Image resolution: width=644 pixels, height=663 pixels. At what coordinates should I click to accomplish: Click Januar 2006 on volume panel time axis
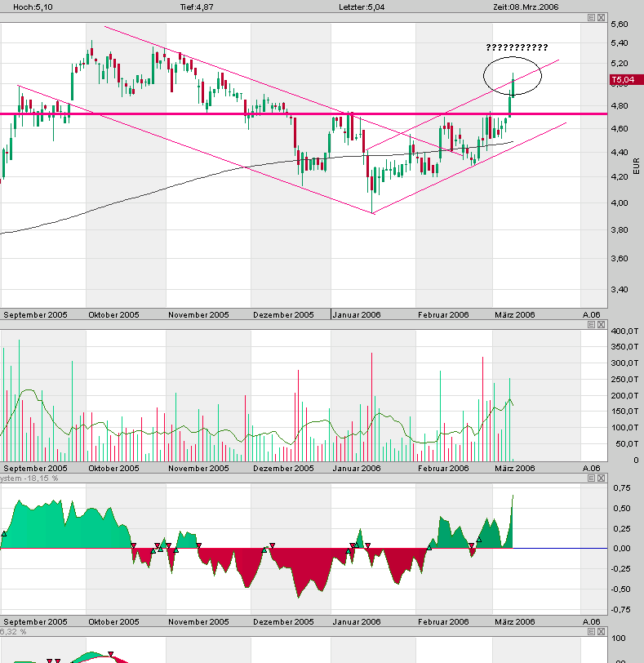[357, 468]
